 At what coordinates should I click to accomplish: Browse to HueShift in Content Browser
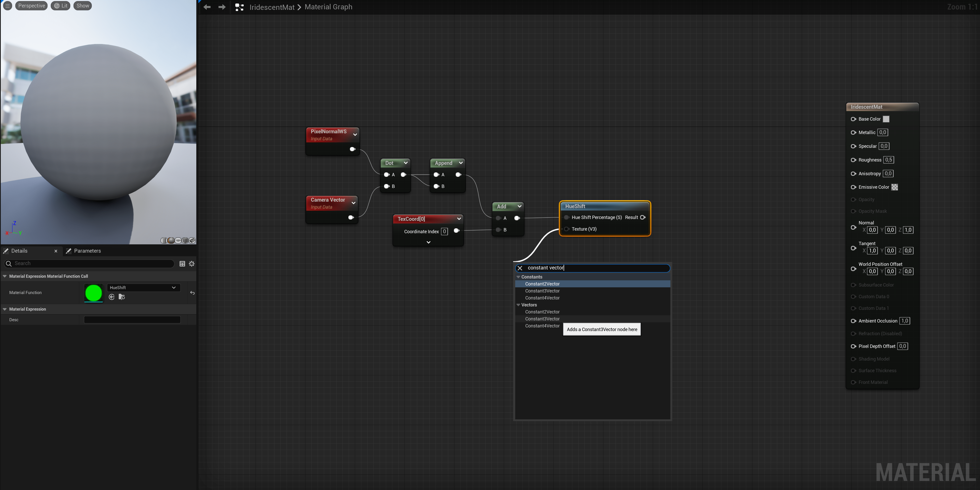(x=122, y=297)
